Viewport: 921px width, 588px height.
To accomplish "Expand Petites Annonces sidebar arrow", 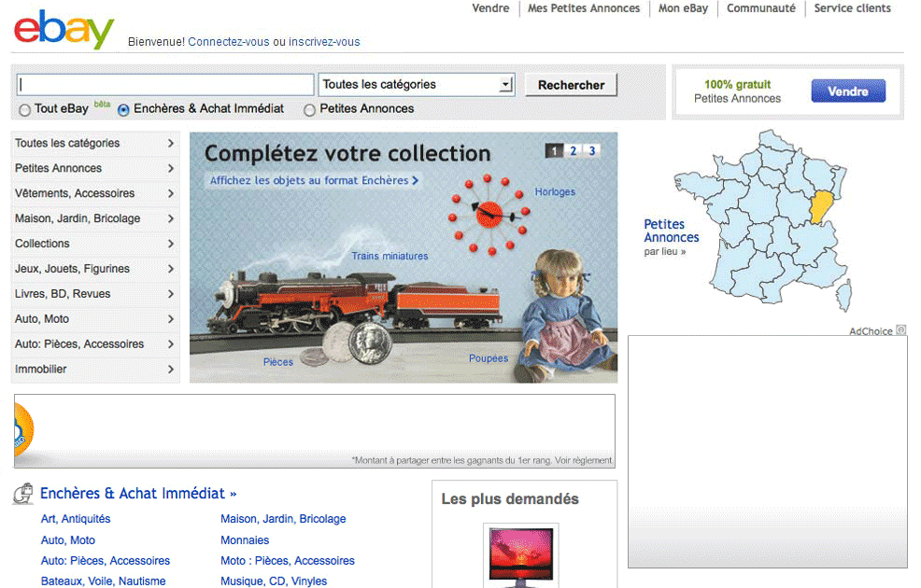I will (171, 168).
